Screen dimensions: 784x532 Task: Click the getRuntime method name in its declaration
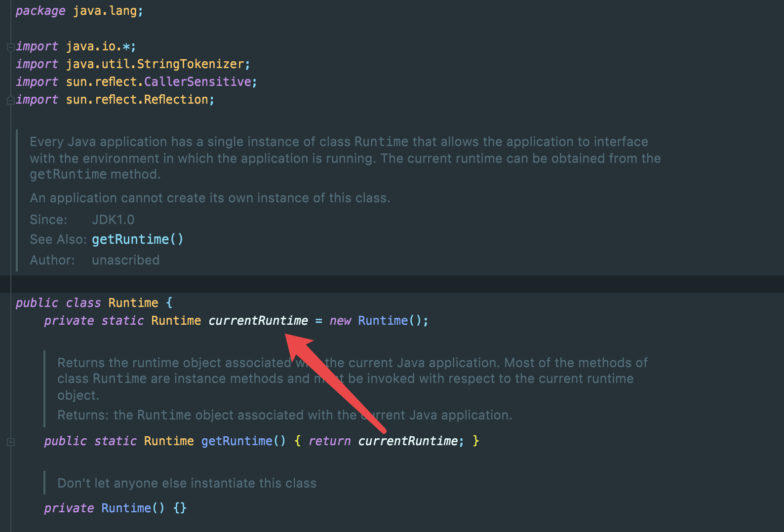click(x=236, y=441)
